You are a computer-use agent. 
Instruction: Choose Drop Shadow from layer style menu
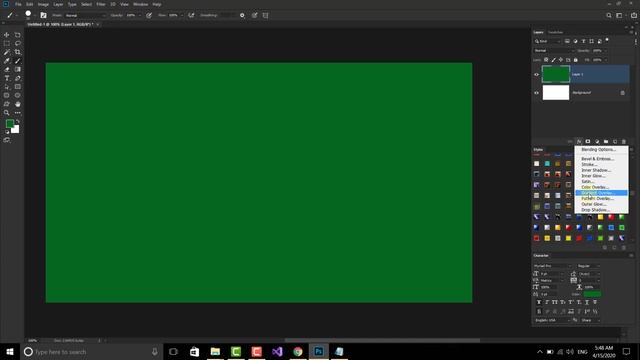pyautogui.click(x=601, y=210)
